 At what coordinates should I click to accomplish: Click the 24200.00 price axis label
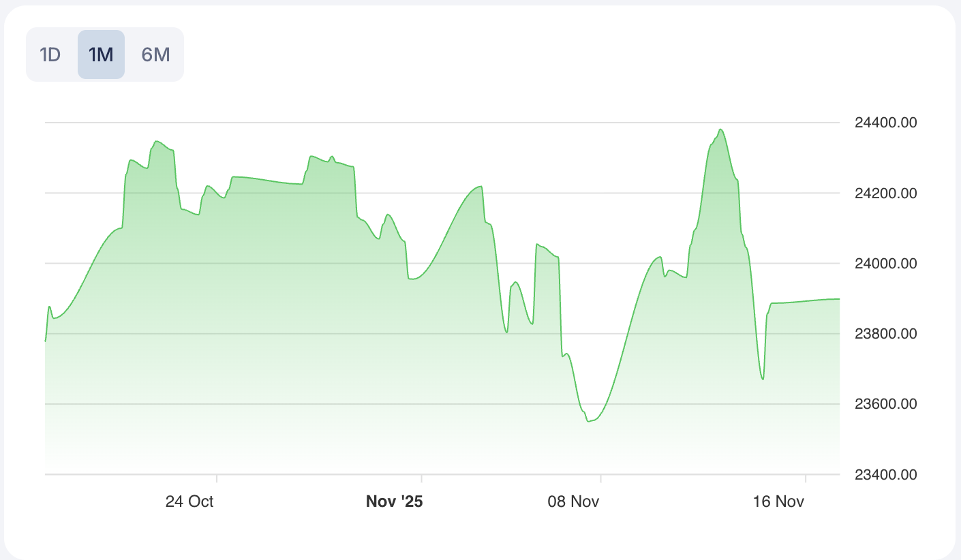coord(885,193)
